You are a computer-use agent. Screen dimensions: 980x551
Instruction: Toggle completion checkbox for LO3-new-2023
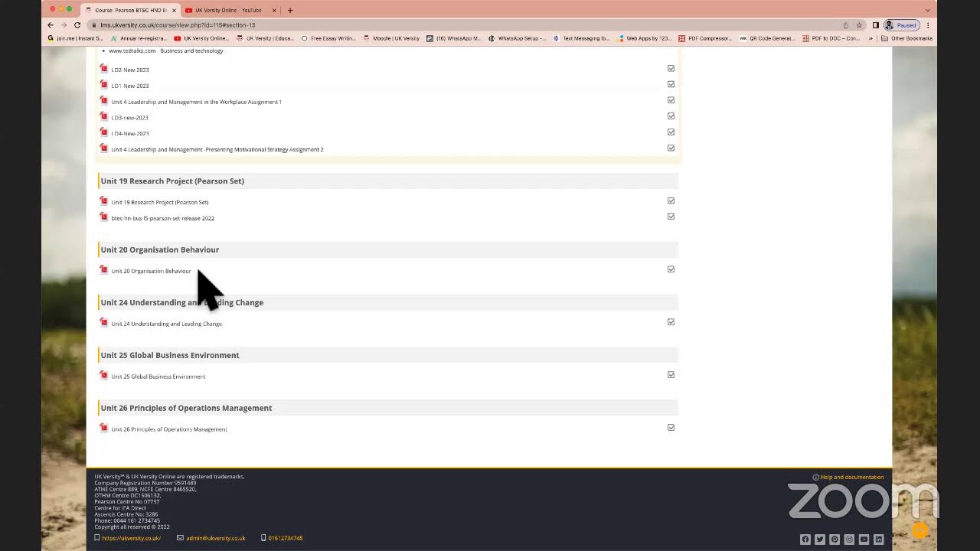671,116
